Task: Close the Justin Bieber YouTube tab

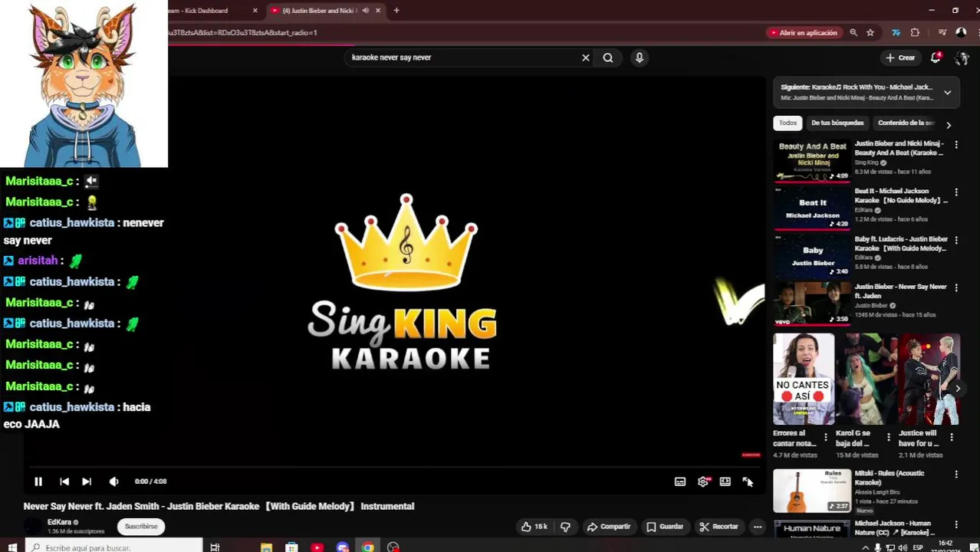Action: pos(378,11)
